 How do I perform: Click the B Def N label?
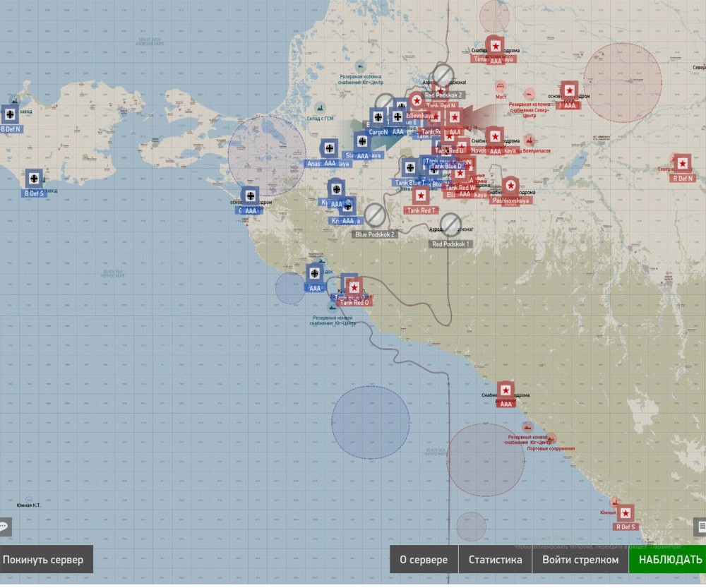11,129
